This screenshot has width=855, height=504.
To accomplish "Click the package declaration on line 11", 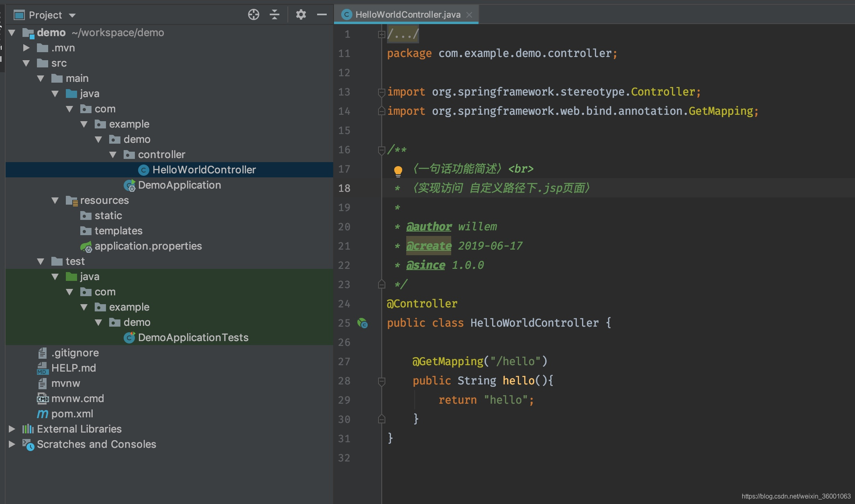I will [502, 53].
